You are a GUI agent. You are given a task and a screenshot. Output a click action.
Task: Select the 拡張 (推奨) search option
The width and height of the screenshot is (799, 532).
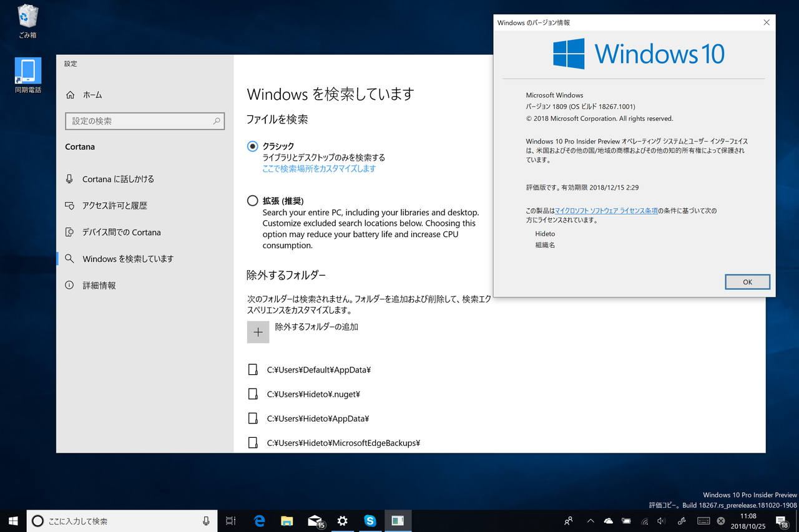(252, 201)
